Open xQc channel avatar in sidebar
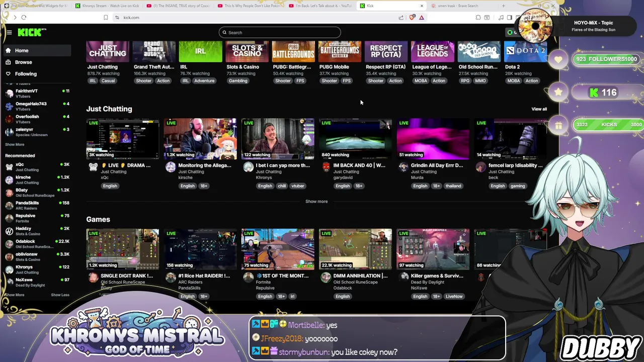 (9, 167)
